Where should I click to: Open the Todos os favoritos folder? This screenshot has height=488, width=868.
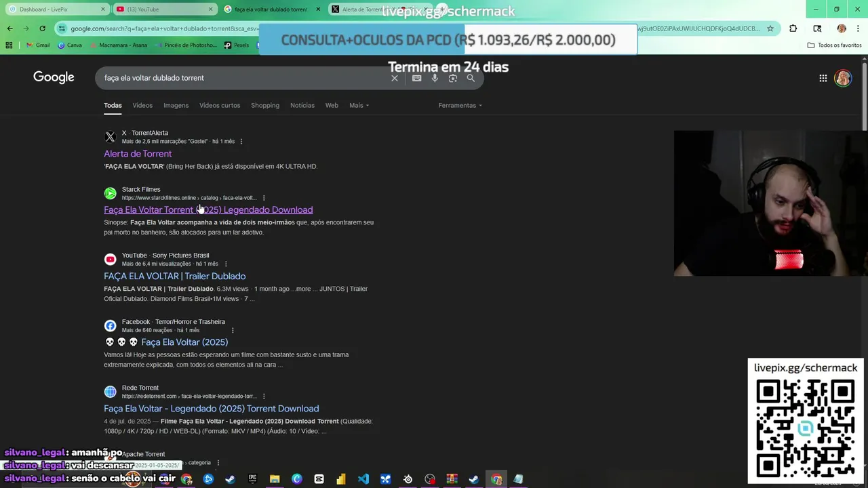[835, 45]
